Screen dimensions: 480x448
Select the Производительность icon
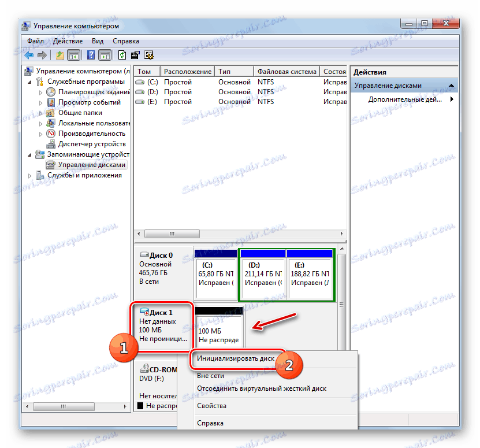50,134
